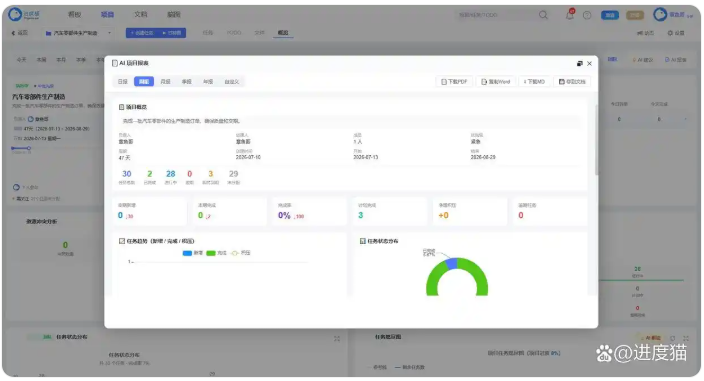Expand the 任务状态分布 panel fullscreen icon
The image size is (704, 381).
click(337, 339)
